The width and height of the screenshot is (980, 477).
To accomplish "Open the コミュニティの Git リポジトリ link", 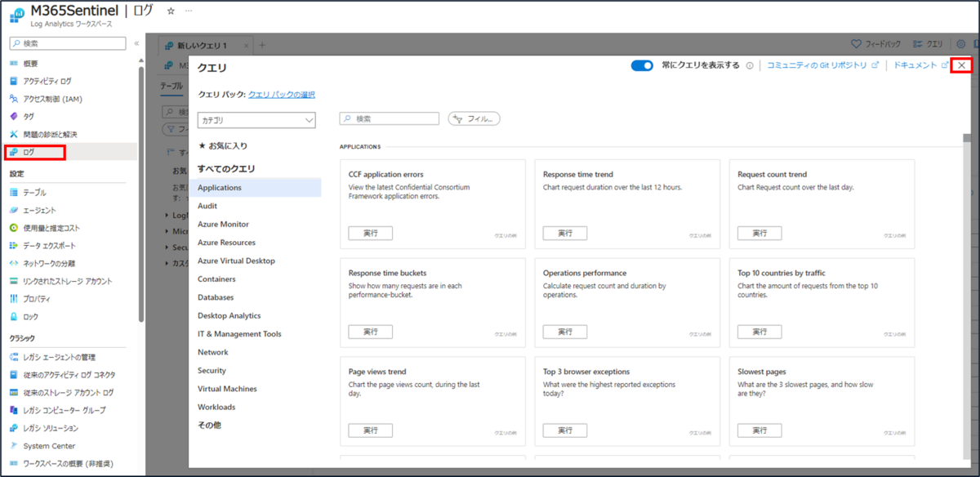I will pos(818,65).
